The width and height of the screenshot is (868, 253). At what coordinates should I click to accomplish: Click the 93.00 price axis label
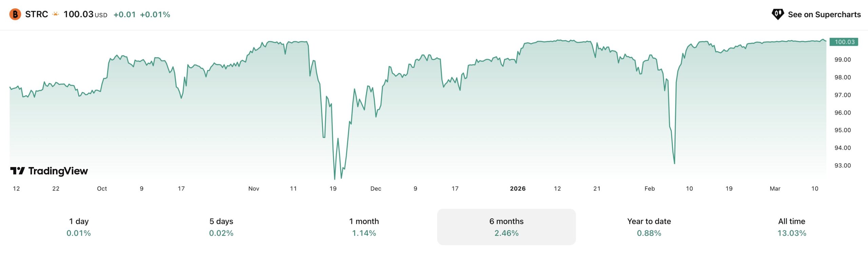click(x=843, y=166)
